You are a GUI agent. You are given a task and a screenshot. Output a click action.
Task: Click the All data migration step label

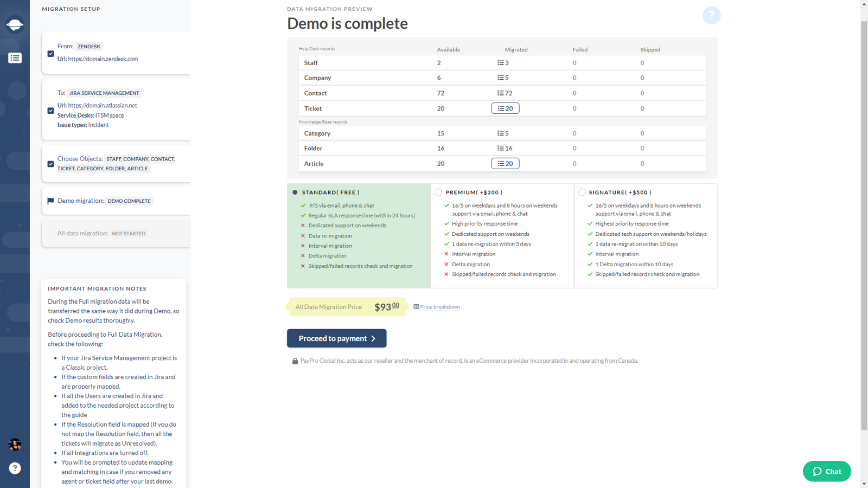pos(82,234)
